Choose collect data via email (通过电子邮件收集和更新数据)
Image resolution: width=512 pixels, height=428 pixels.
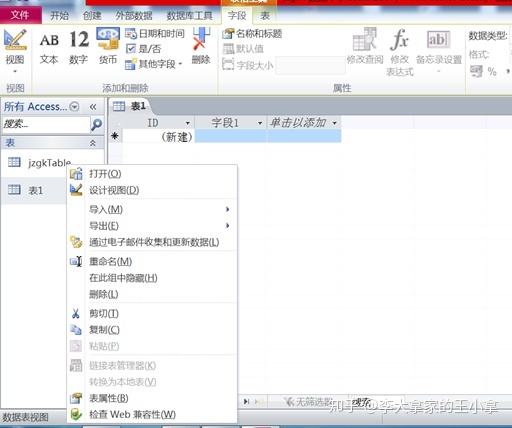[x=153, y=242]
